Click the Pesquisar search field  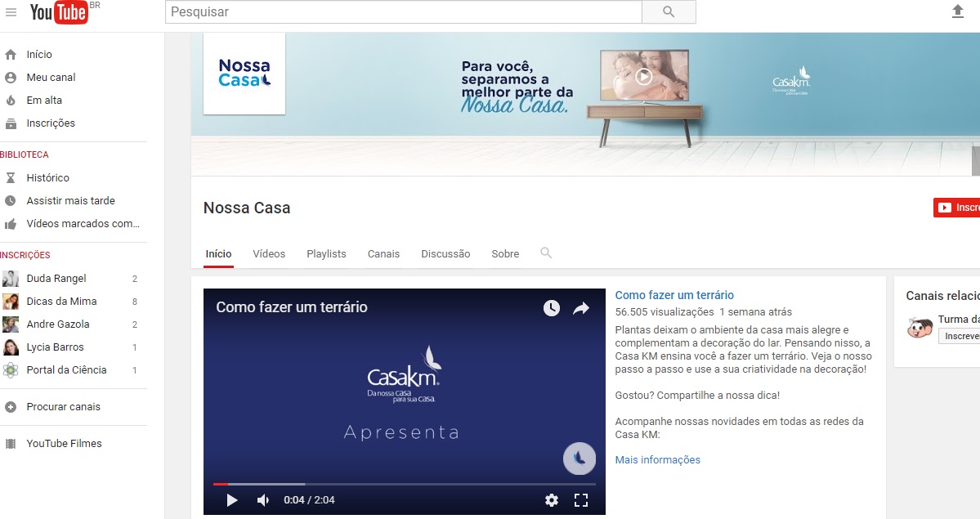pos(404,12)
